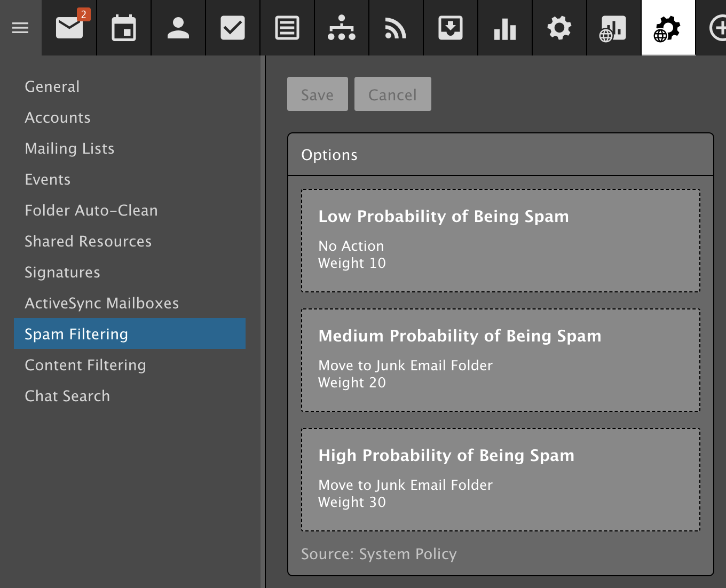Open the reports bar chart icon
Image resolution: width=726 pixels, height=588 pixels.
pos(505,28)
